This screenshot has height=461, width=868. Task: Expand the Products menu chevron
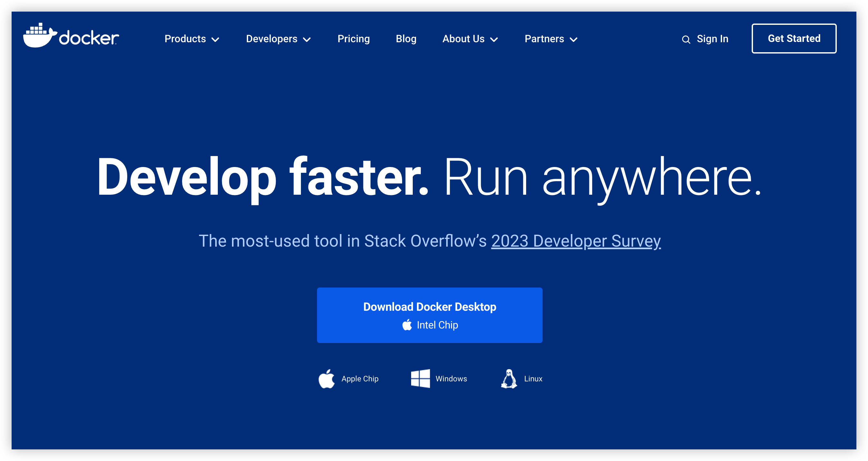[x=215, y=40]
